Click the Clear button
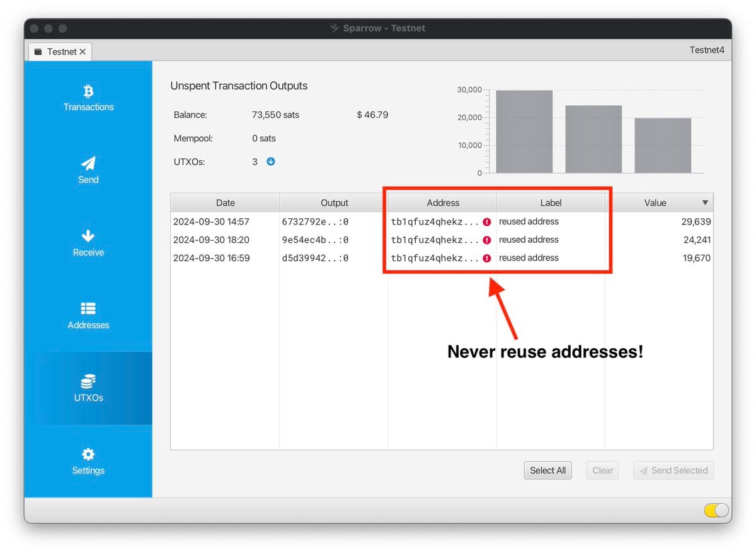The height and width of the screenshot is (553, 756). pos(602,470)
